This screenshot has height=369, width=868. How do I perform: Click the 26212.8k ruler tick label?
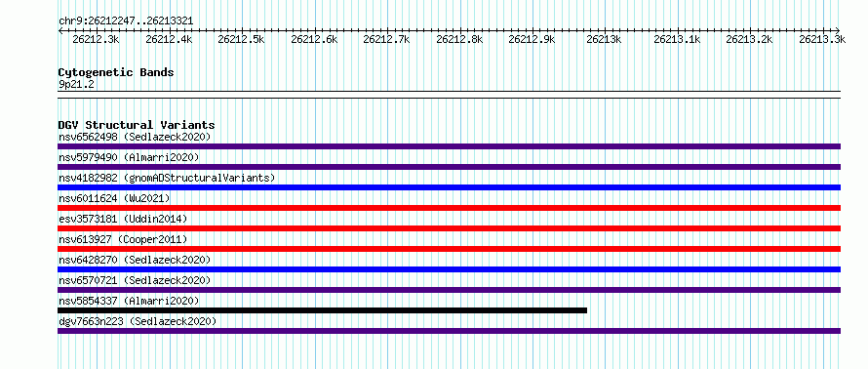459,39
